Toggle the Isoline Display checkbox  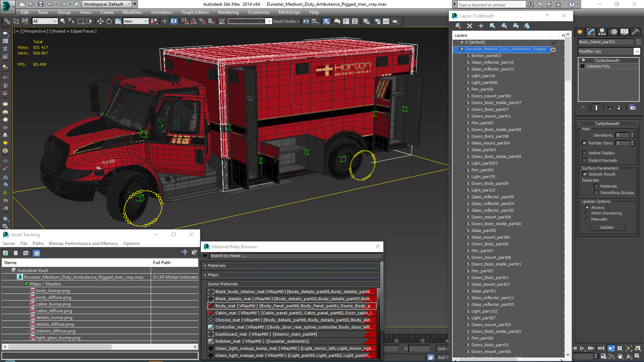[x=584, y=153]
